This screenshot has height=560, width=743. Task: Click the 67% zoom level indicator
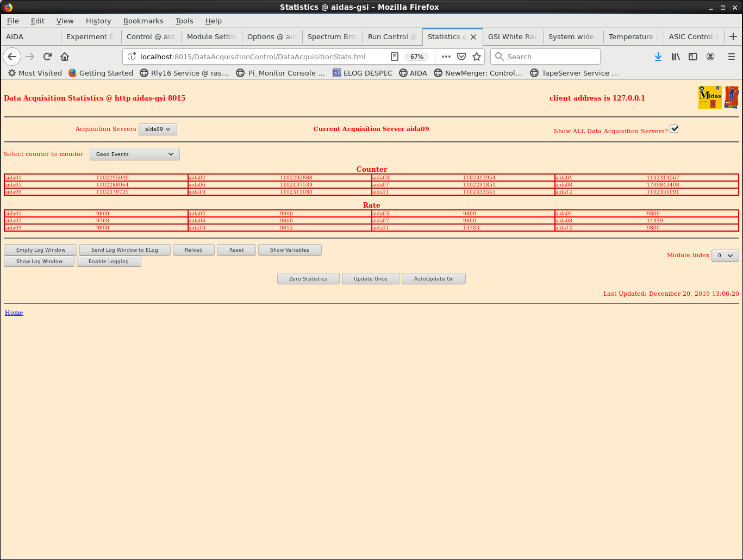pyautogui.click(x=416, y=57)
